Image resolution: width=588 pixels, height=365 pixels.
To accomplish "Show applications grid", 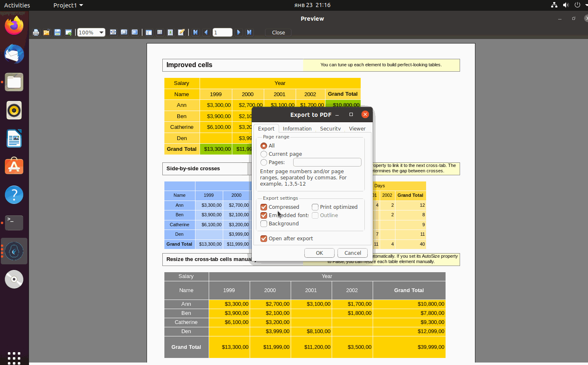I will (14, 358).
